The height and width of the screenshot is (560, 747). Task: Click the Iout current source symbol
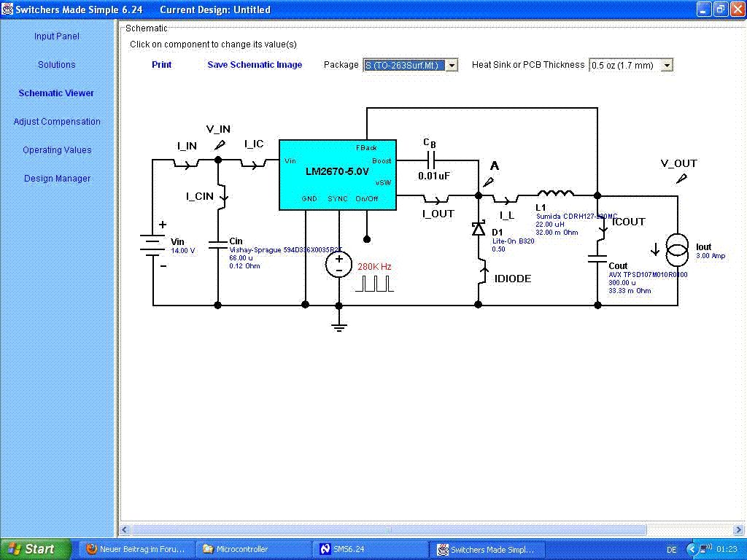[677, 251]
